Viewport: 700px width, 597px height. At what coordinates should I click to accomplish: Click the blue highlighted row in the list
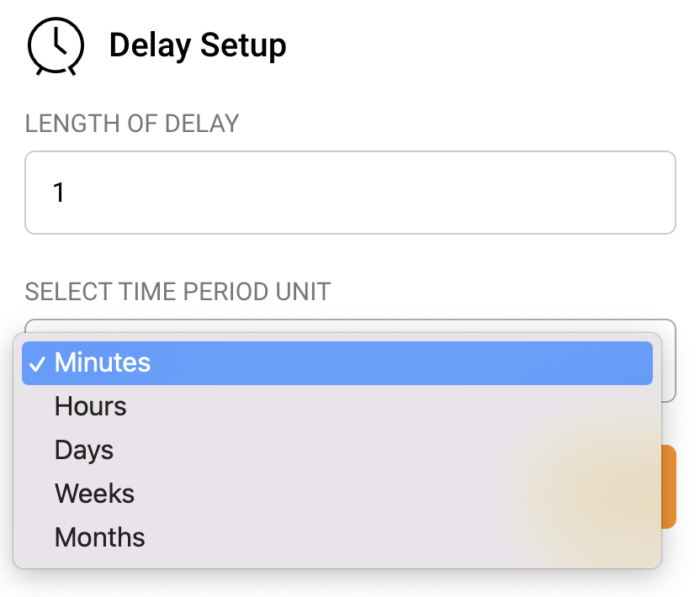(x=337, y=363)
